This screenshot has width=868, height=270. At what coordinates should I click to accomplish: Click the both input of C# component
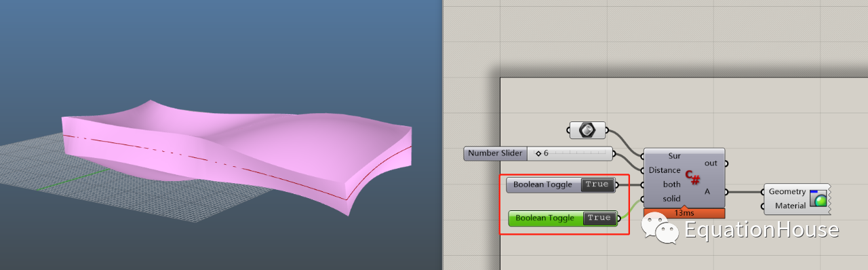672,185
